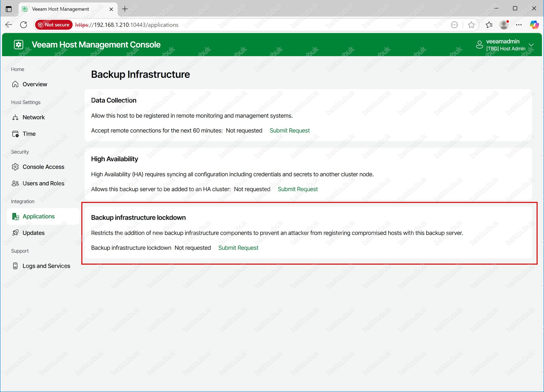Click the Not secure warning badge
544x392 pixels.
point(54,25)
